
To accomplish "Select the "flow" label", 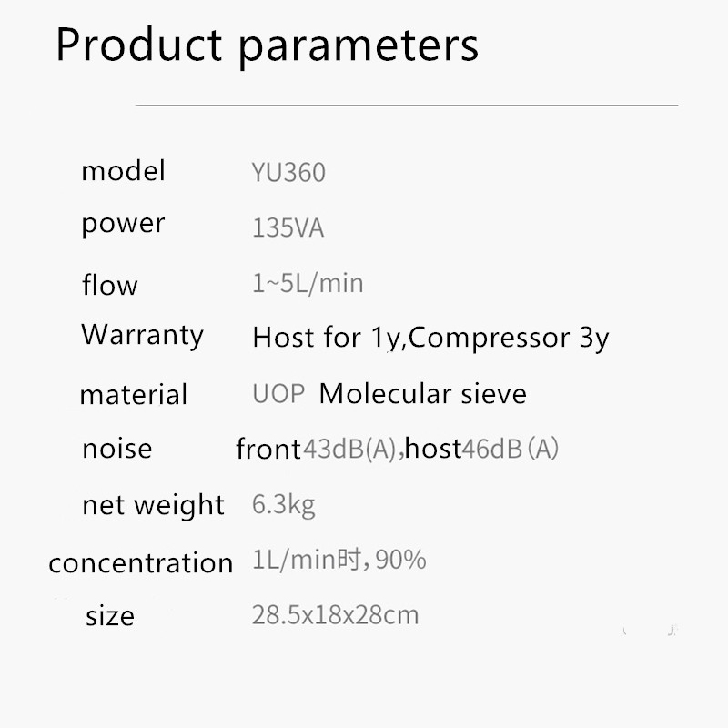I will point(109,286).
